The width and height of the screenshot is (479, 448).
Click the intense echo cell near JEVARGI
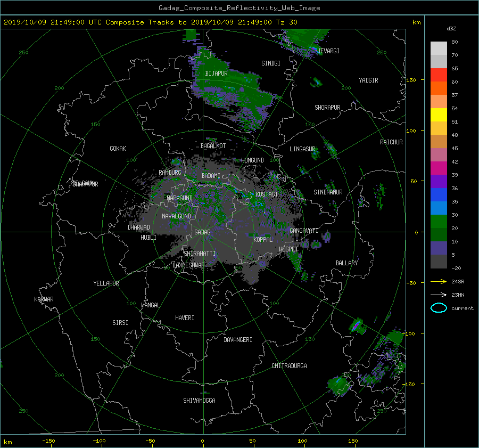pyautogui.click(x=314, y=49)
